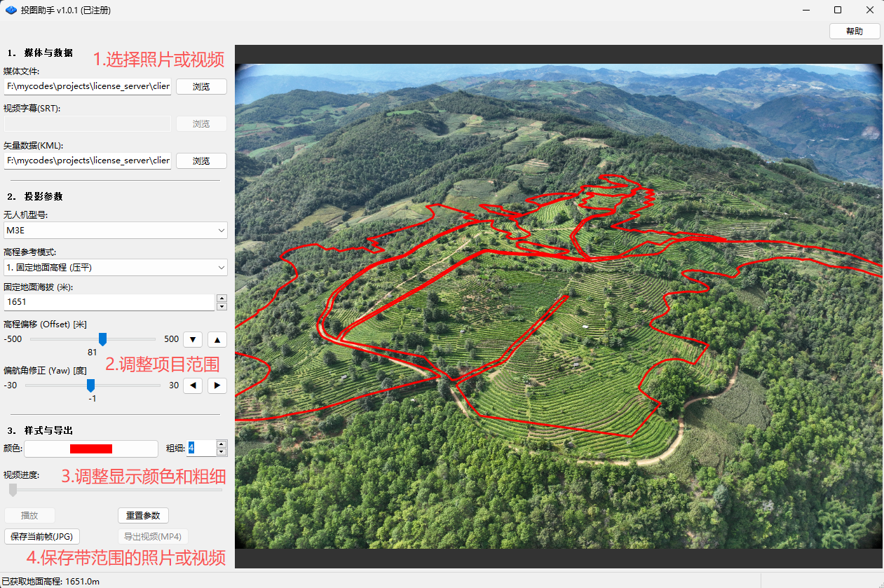
Task: Click the 重置参数 reset parameters button
Action: pyautogui.click(x=143, y=515)
